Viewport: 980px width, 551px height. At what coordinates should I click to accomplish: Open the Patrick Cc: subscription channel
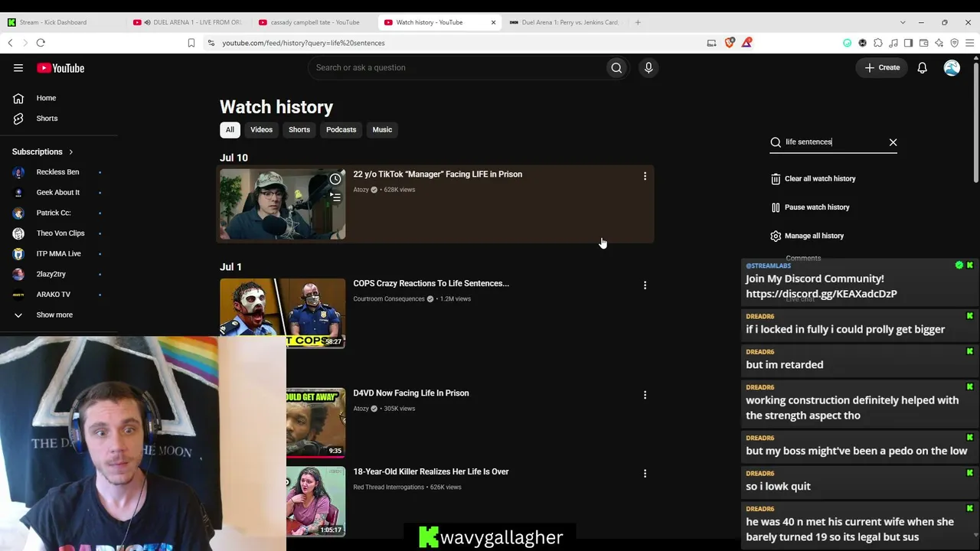click(x=54, y=213)
